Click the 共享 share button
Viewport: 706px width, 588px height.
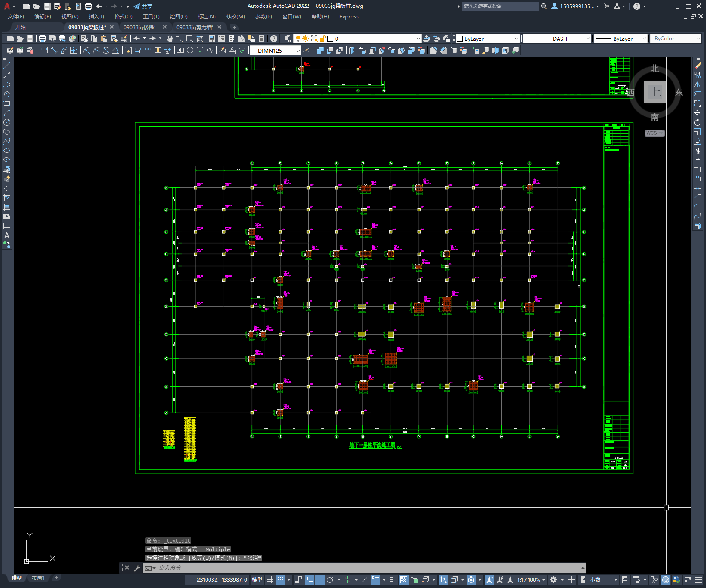(143, 6)
